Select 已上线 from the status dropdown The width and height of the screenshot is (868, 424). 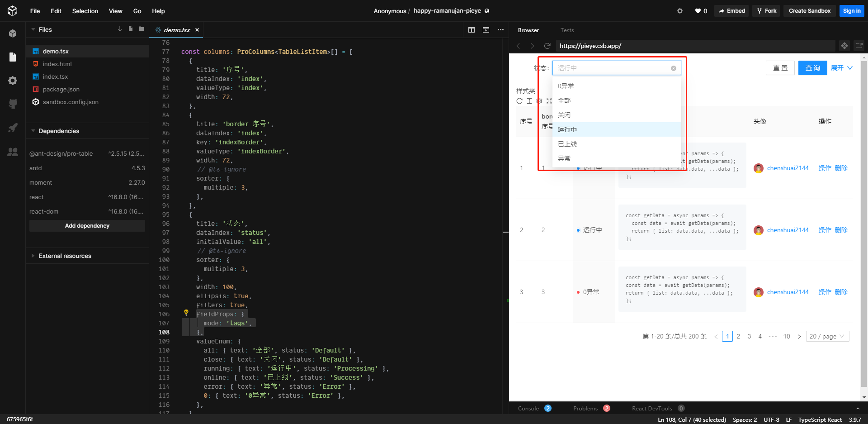pyautogui.click(x=566, y=143)
